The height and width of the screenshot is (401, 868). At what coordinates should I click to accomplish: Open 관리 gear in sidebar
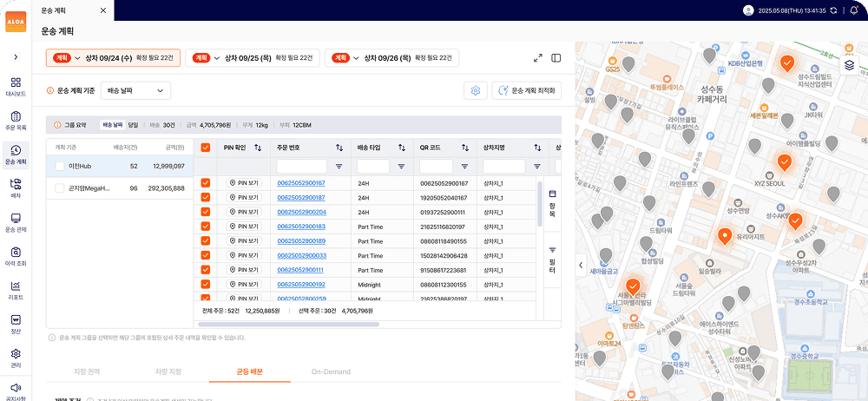tap(16, 358)
